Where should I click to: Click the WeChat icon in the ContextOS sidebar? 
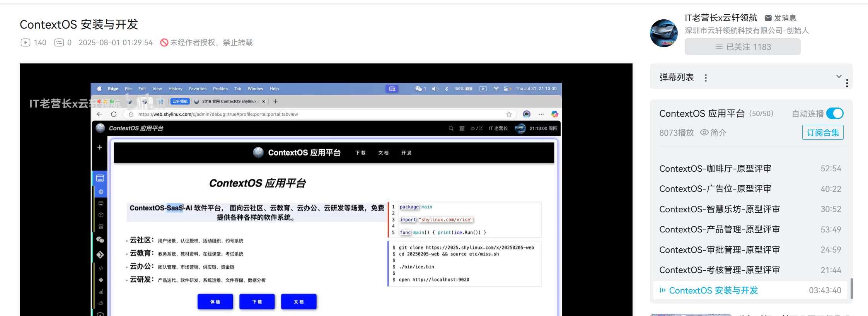pyautogui.click(x=100, y=240)
